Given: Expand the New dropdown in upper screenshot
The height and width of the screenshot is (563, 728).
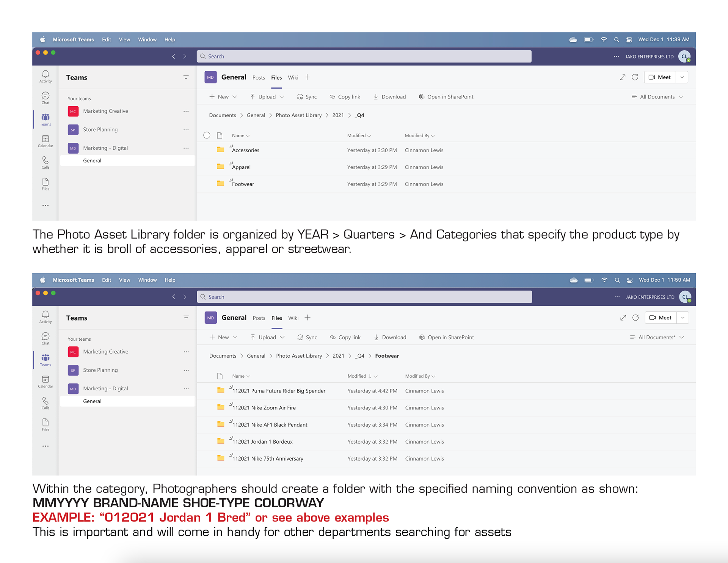Looking at the screenshot, I should tap(235, 97).
